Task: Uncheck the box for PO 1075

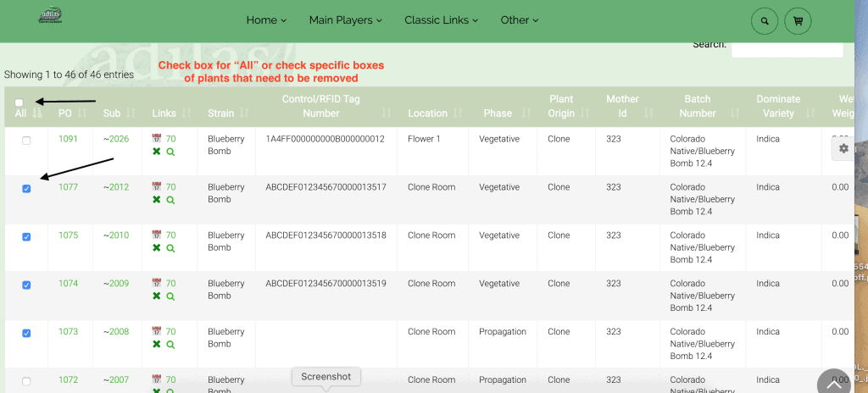Action: (x=26, y=237)
